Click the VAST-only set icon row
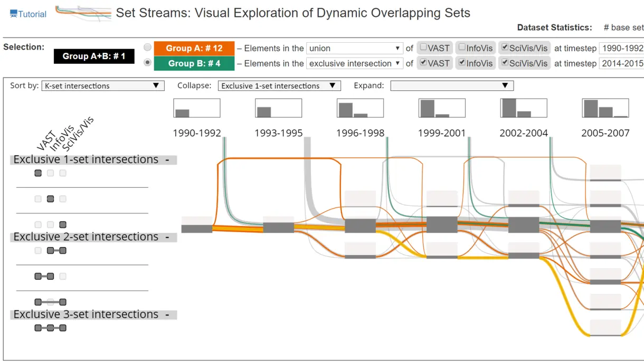 (x=50, y=173)
